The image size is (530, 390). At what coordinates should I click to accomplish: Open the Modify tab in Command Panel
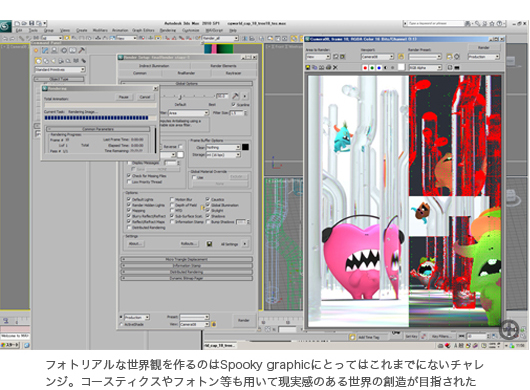(x=45, y=50)
